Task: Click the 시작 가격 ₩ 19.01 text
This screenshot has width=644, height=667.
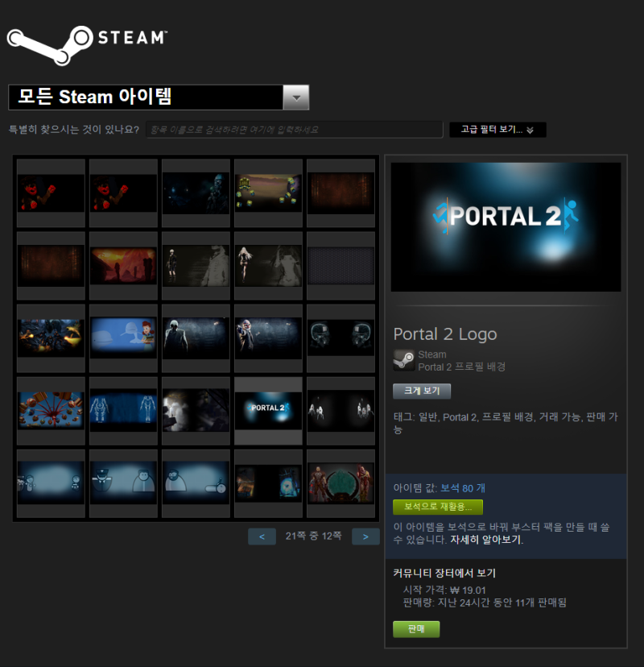Action: click(x=444, y=590)
